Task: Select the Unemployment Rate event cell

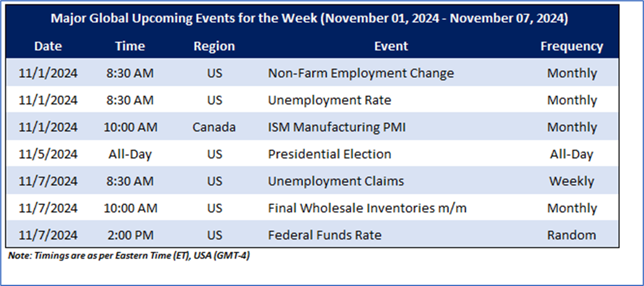Action: pyautogui.click(x=329, y=100)
